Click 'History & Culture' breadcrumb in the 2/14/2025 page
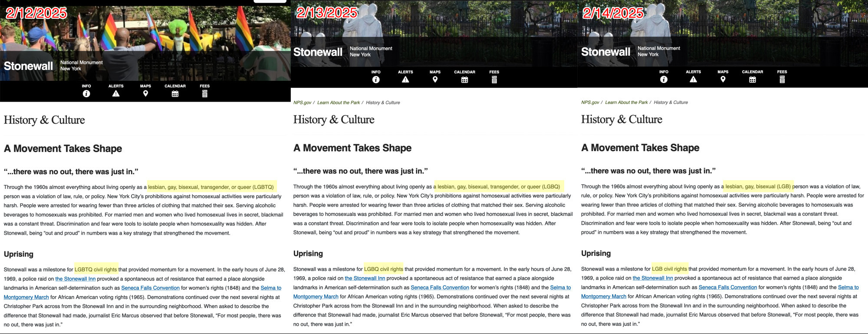This screenshot has height=334, width=868. pos(671,103)
